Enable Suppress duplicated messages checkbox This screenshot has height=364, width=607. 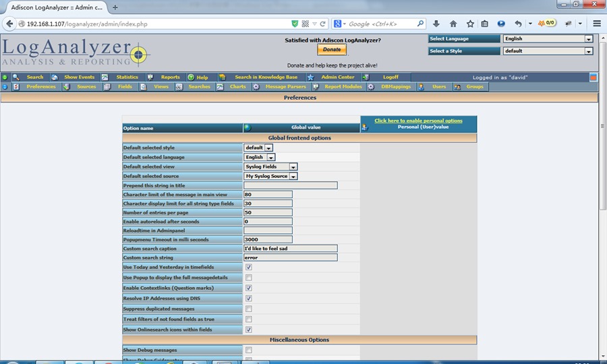tap(249, 309)
